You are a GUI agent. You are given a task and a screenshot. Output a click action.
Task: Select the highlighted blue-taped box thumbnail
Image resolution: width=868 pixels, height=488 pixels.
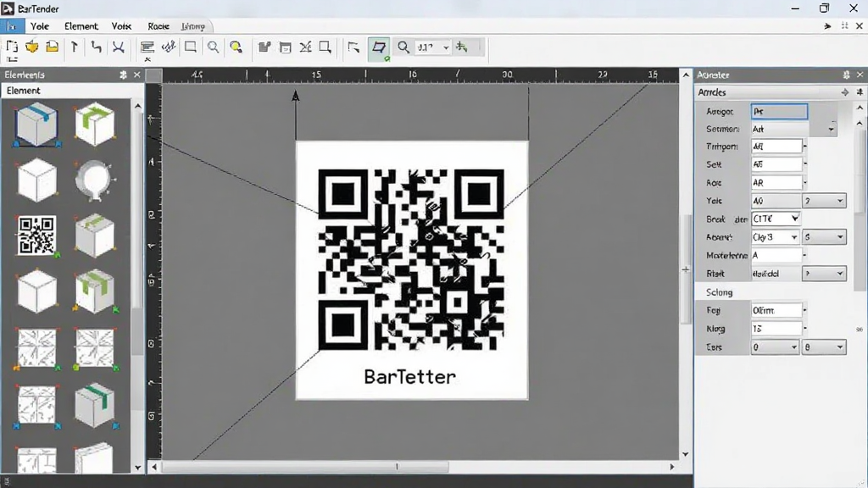coord(36,124)
